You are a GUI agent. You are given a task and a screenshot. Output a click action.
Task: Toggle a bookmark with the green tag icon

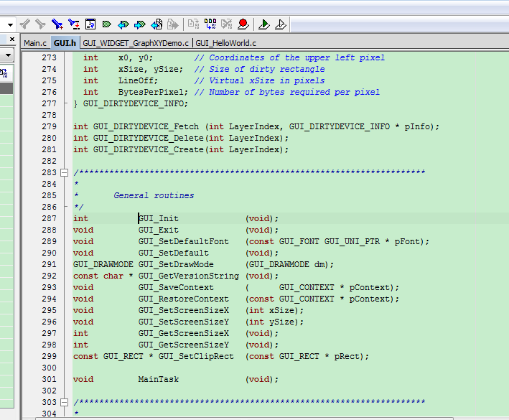click(x=106, y=24)
